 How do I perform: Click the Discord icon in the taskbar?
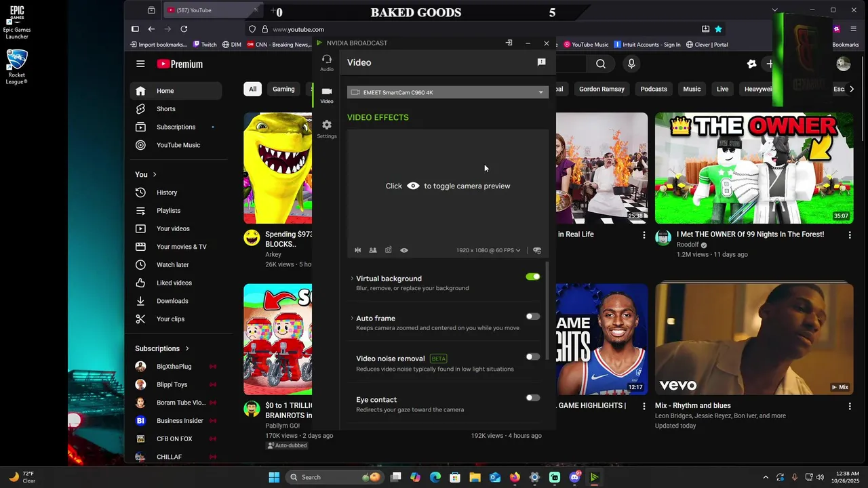tap(575, 477)
